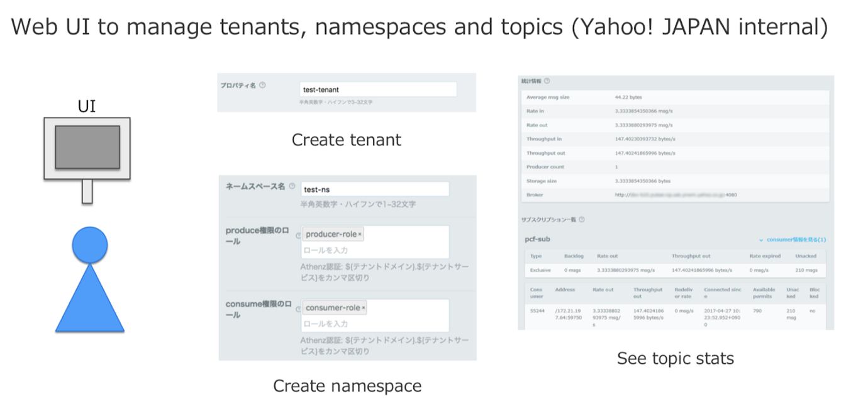Select the Connected since timestamp 2017-04-27
Viewport: 868px width, 418px height.
723,318
